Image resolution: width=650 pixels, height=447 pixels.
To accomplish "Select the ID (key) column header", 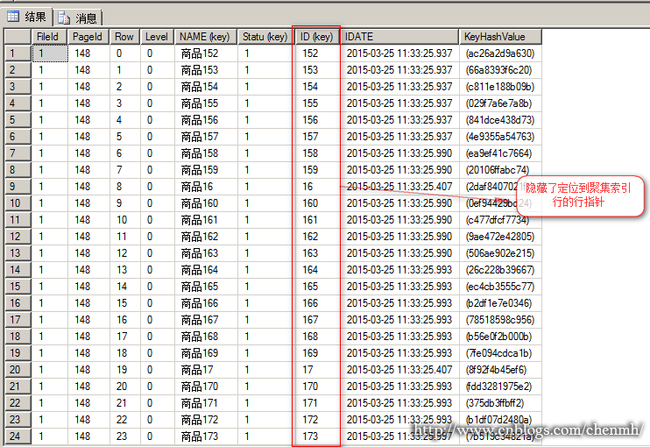I will pos(317,36).
